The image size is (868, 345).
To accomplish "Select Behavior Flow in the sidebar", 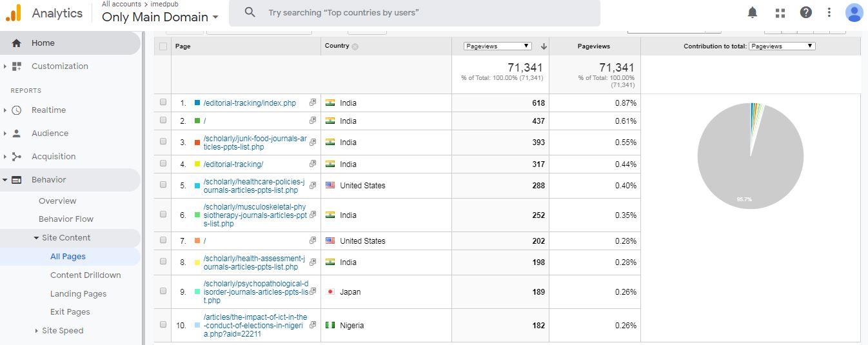I will pos(66,219).
